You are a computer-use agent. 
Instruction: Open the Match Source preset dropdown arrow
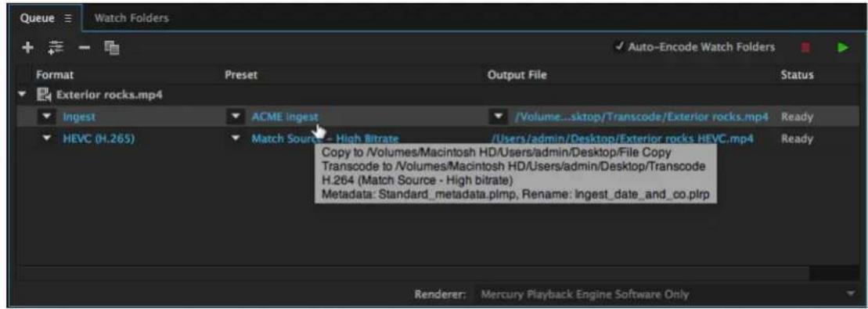(x=236, y=138)
